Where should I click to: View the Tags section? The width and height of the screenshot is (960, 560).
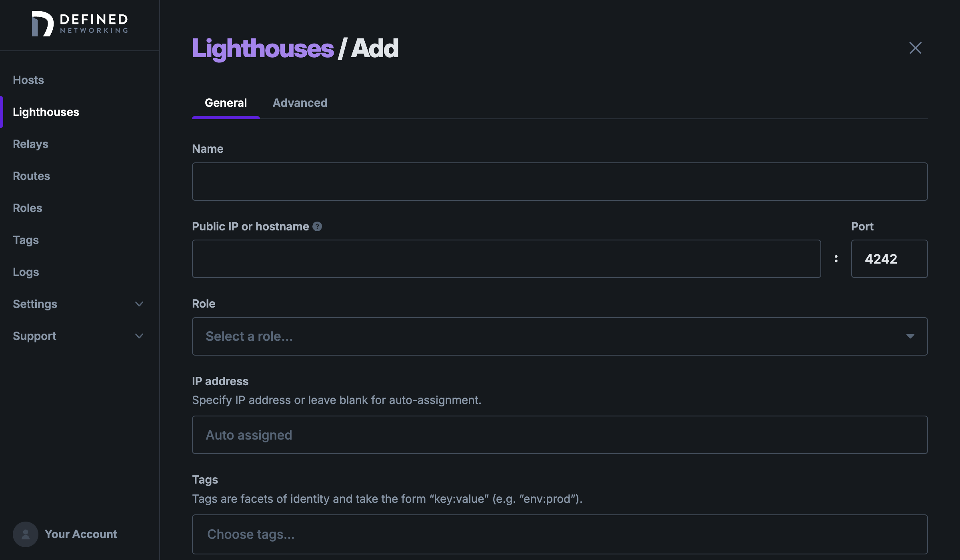pos(25,240)
